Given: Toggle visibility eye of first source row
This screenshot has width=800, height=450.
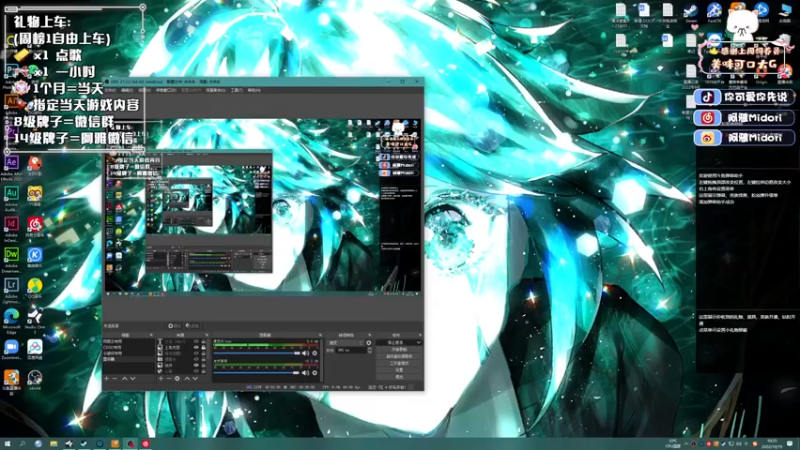Looking at the screenshot, I should click(x=196, y=341).
